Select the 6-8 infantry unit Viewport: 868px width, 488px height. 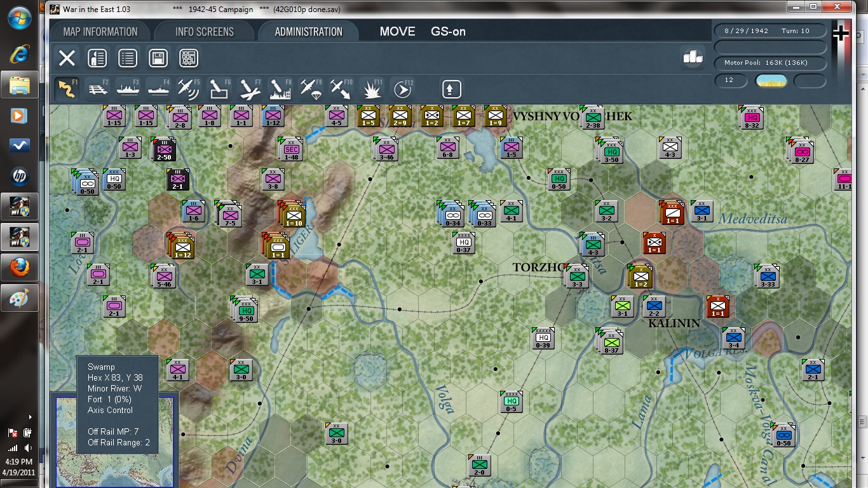tap(448, 149)
